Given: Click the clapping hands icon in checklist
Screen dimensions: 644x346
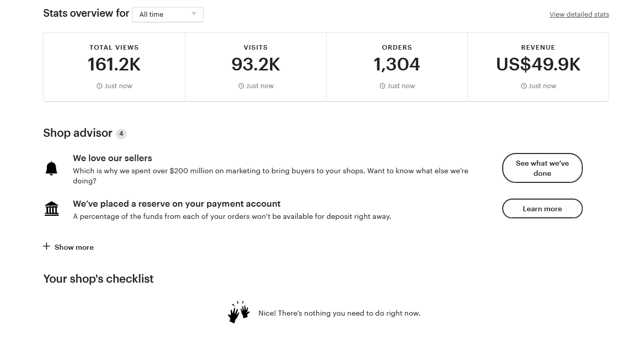Looking at the screenshot, I should coord(238,313).
